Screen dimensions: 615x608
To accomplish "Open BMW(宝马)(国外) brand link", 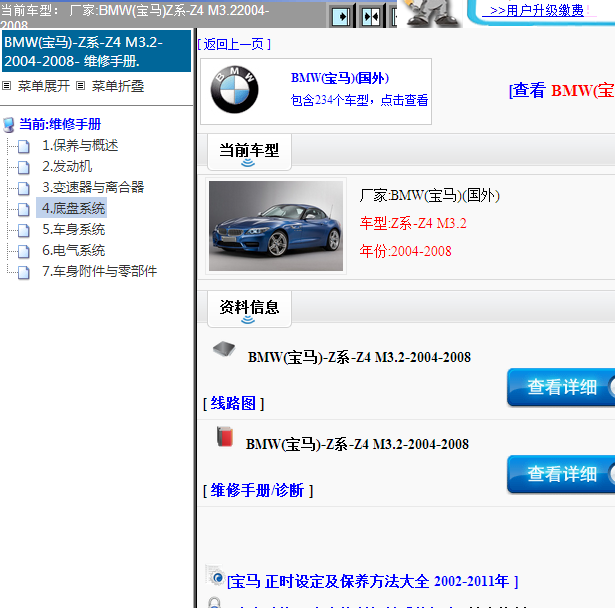I will [x=340, y=78].
